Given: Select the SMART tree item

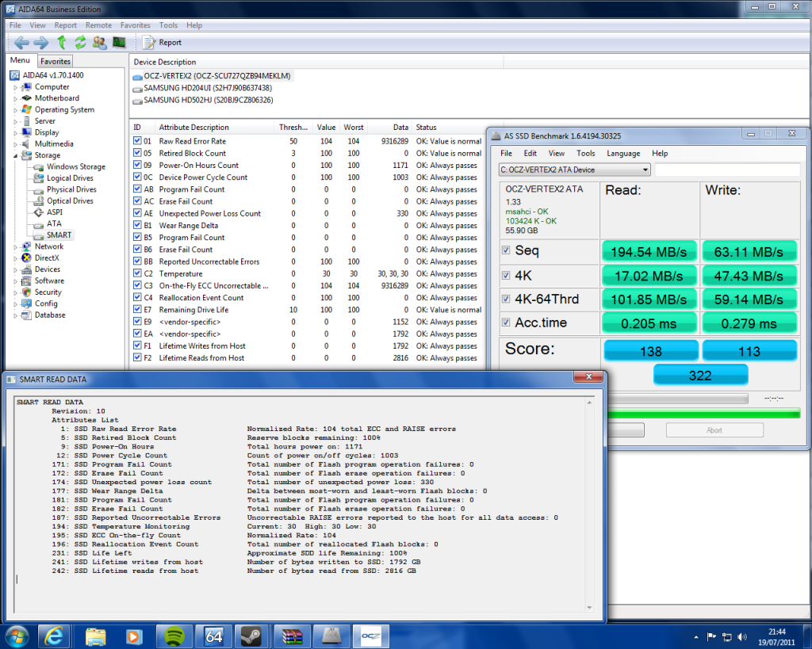Looking at the screenshot, I should 59,235.
